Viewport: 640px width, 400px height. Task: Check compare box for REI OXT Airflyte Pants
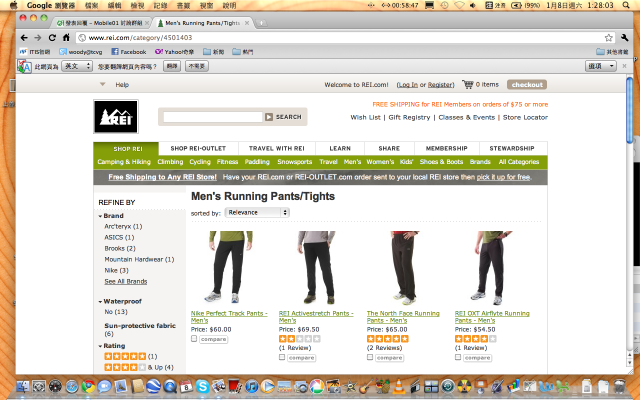point(458,357)
